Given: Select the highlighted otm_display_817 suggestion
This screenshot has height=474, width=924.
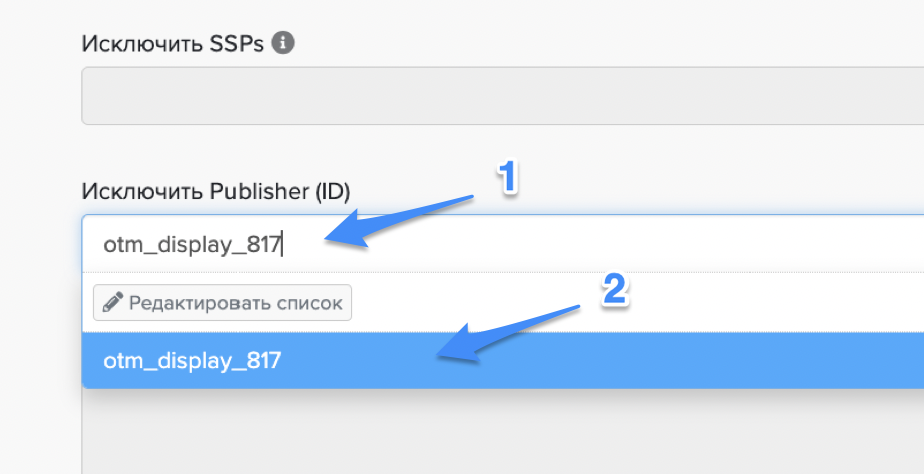Looking at the screenshot, I should point(192,361).
